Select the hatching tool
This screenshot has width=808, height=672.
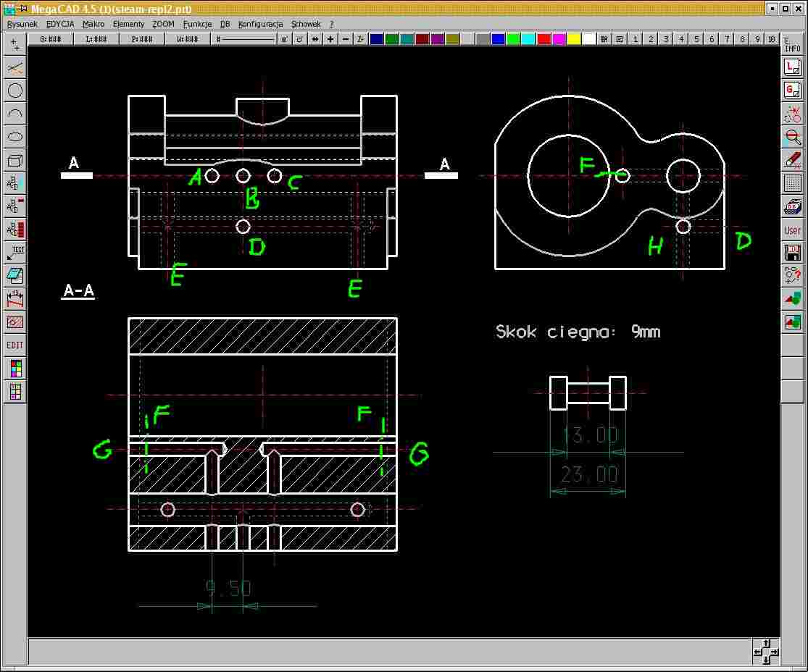pos(15,322)
